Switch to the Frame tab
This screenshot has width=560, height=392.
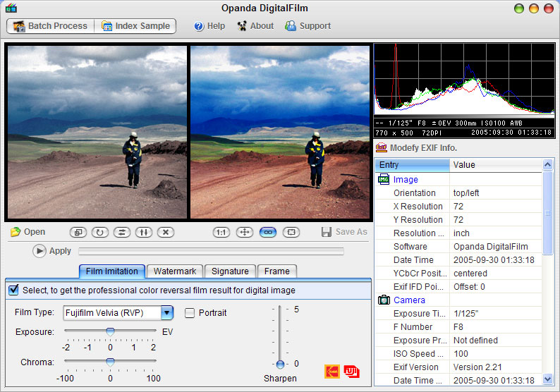click(276, 271)
